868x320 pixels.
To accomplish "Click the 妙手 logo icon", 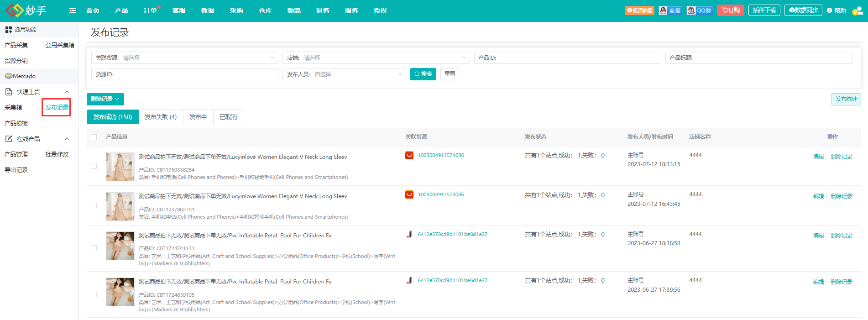I will (15, 10).
